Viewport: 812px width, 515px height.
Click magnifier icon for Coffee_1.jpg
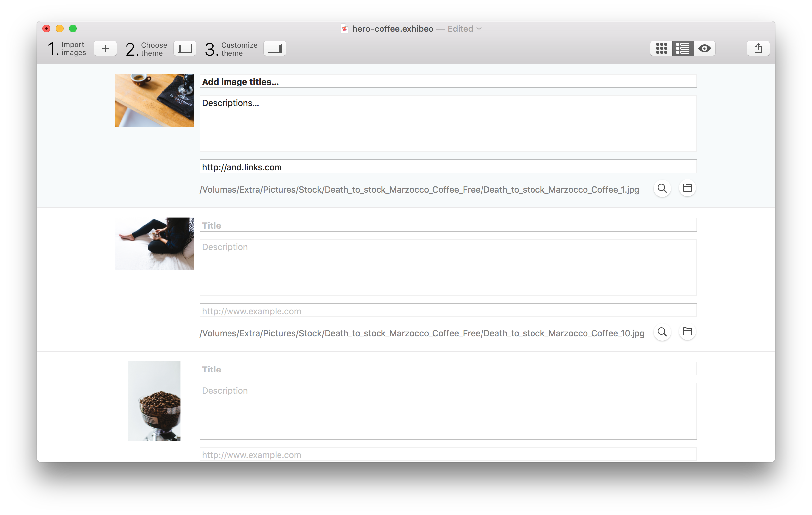point(662,188)
